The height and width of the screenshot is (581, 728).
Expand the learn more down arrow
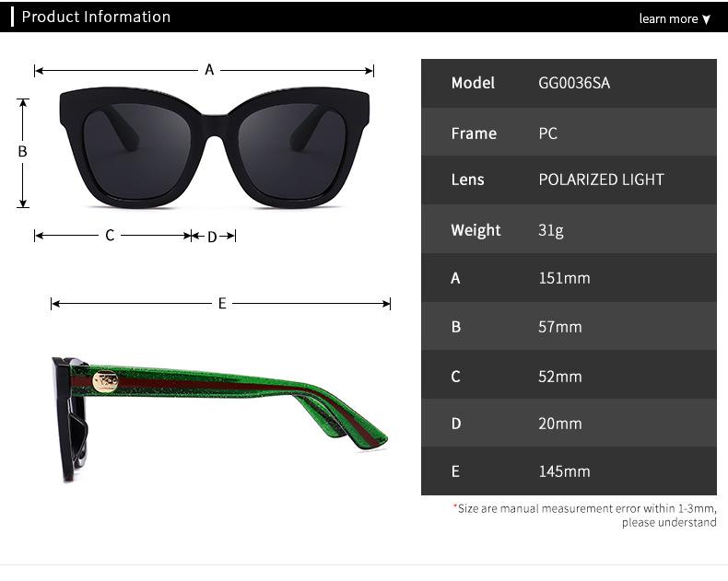click(706, 19)
